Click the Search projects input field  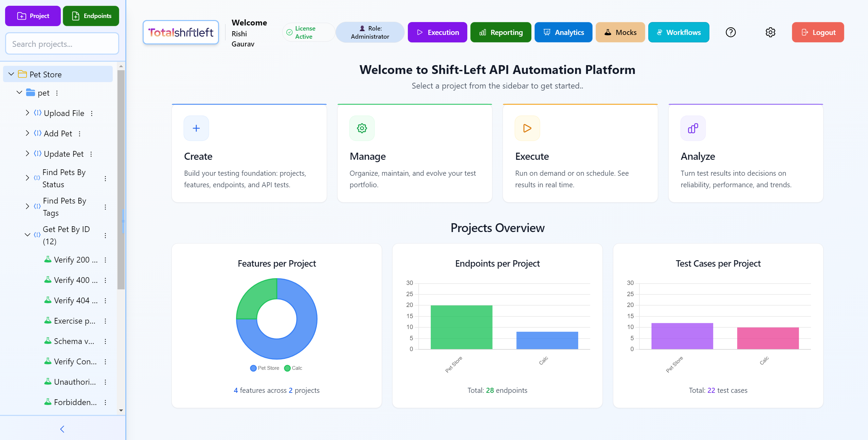[62, 44]
